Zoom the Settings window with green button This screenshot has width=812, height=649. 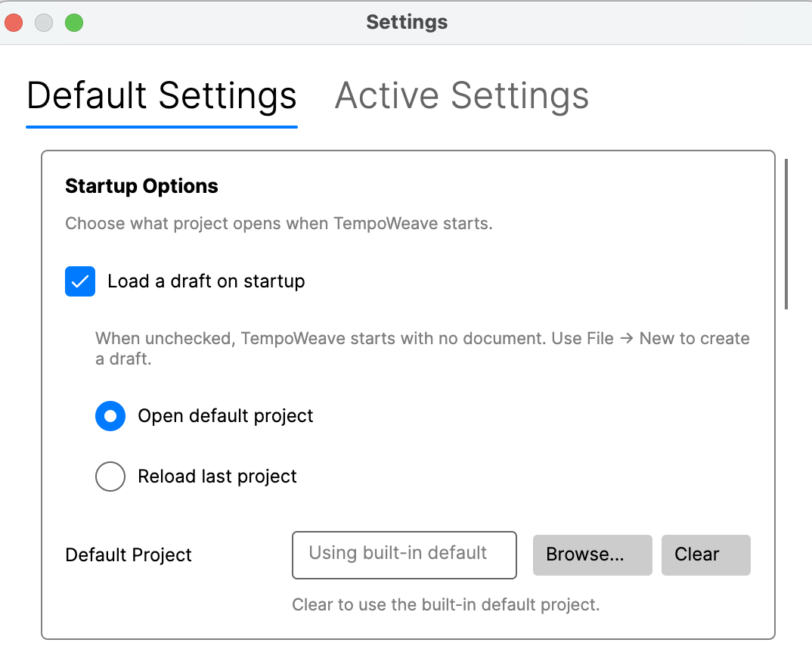pyautogui.click(x=73, y=23)
